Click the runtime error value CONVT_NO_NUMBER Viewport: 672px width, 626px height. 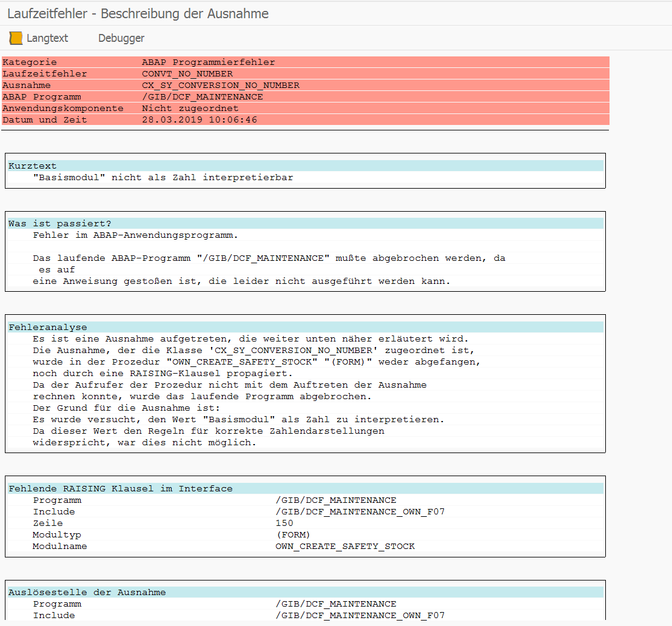tap(187, 73)
